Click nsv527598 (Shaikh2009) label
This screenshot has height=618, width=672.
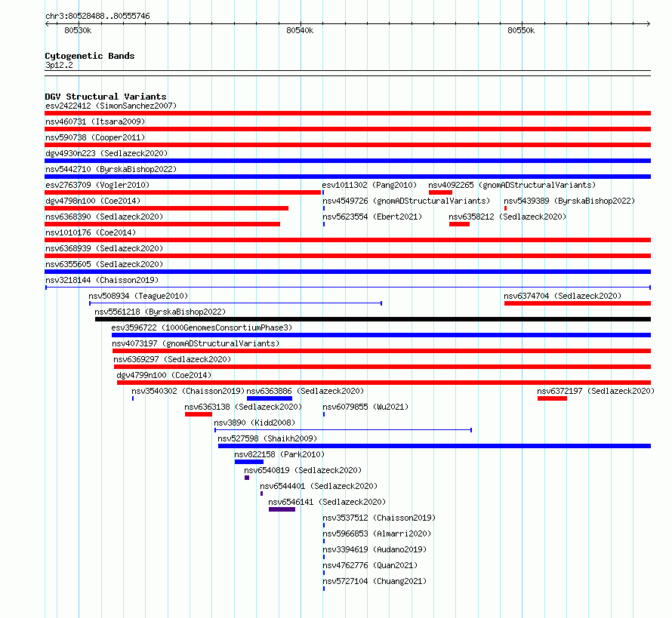pos(267,438)
